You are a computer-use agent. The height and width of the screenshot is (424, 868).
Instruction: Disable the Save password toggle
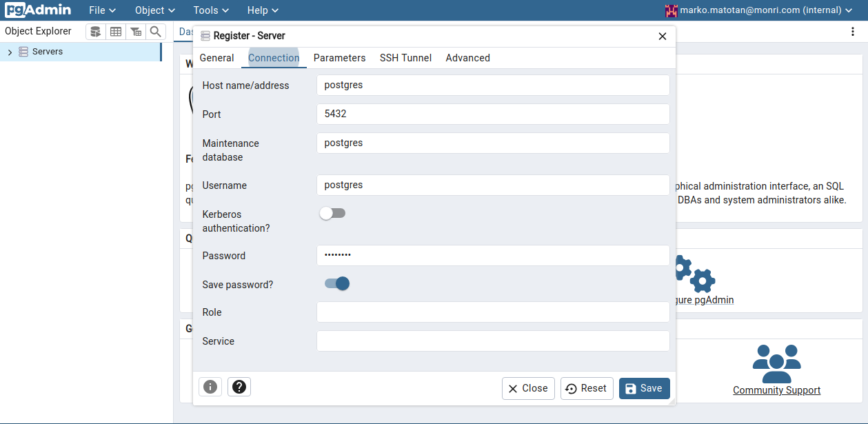(x=337, y=284)
